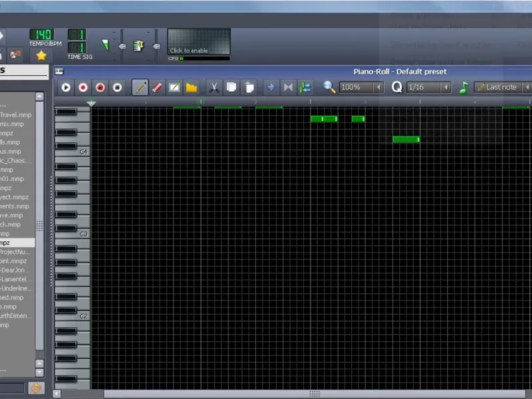Viewport: 532px width, 399px height.
Task: Open the star presets sidebar tab
Action: click(x=41, y=55)
